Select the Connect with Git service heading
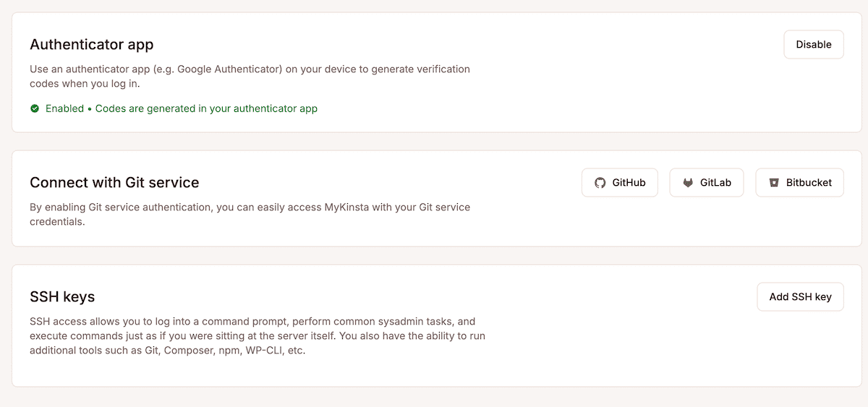 [114, 182]
